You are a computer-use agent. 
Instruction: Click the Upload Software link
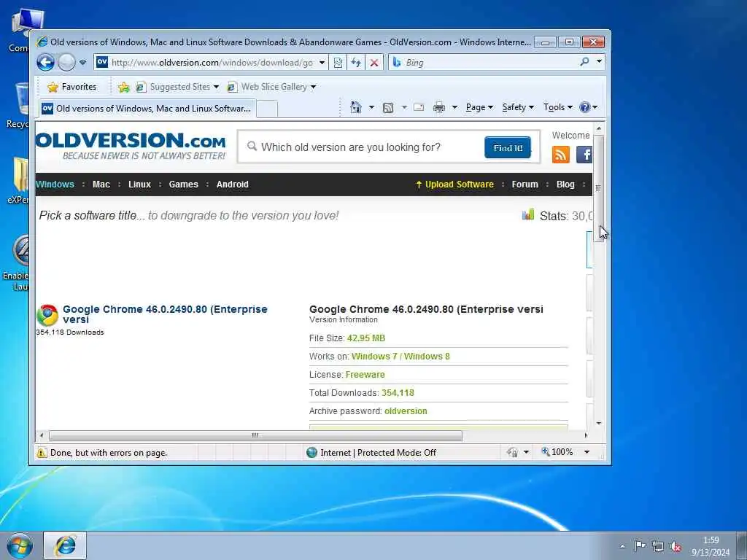pos(455,184)
